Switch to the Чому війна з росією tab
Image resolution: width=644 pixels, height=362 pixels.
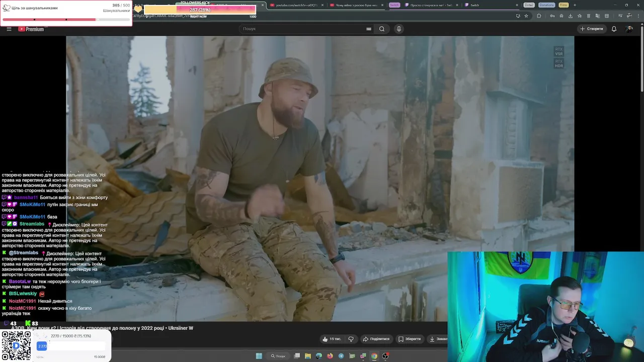(356, 5)
